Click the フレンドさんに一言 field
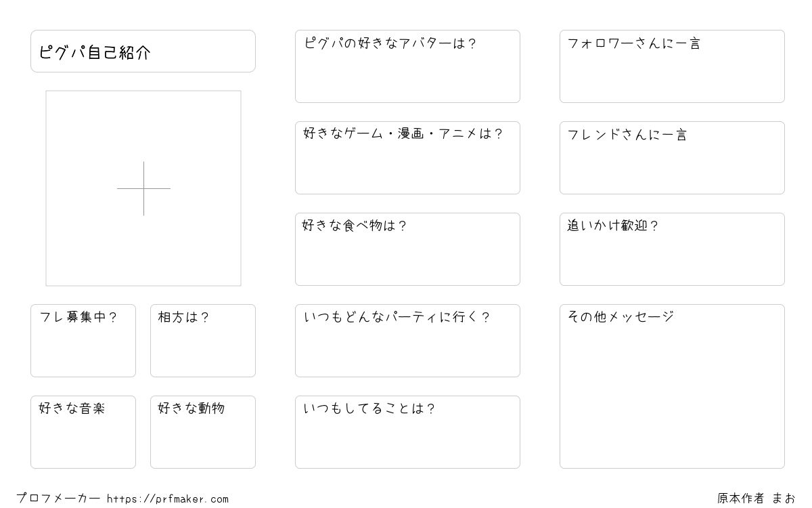 click(x=672, y=158)
